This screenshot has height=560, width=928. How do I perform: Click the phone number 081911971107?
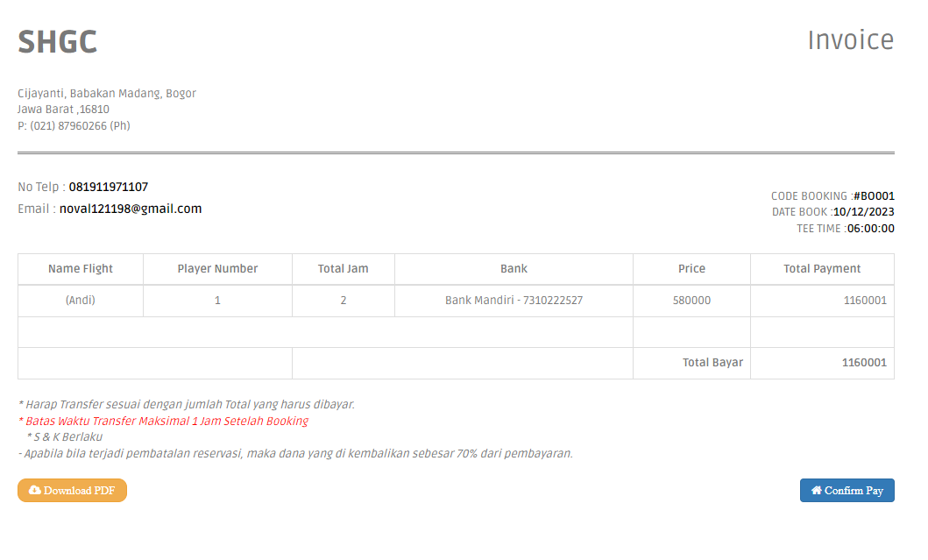pyautogui.click(x=109, y=187)
